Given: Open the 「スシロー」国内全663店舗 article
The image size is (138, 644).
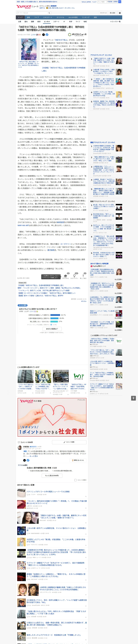Looking at the screenshot, I should pyautogui.click(x=57, y=502).
